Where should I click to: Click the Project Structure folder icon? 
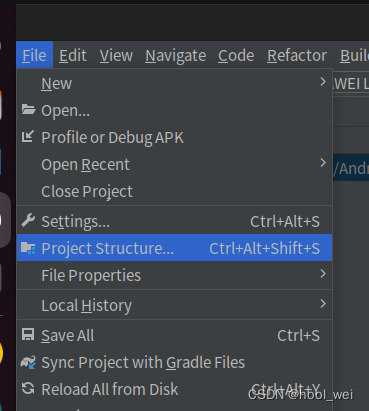tap(28, 248)
